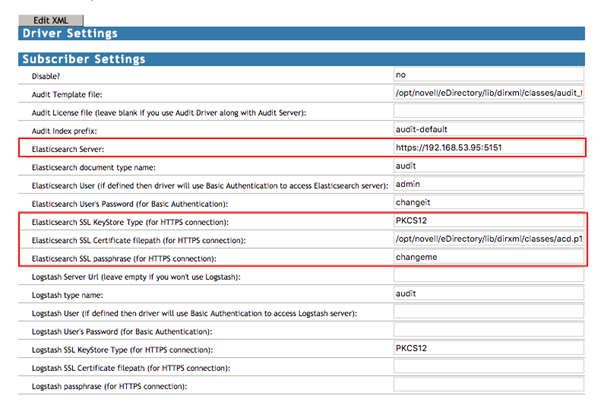Select 'Elasticsearch SSL passphrase' label
601x402 pixels.
pyautogui.click(x=124, y=259)
